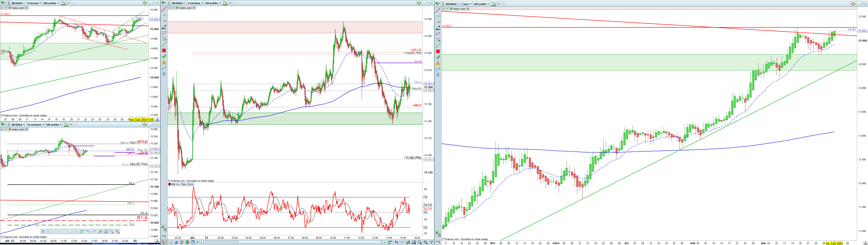868x245 pixels.
Task: Click the undo arrow below the 2-minute chart
Action: pyautogui.click(x=396, y=242)
